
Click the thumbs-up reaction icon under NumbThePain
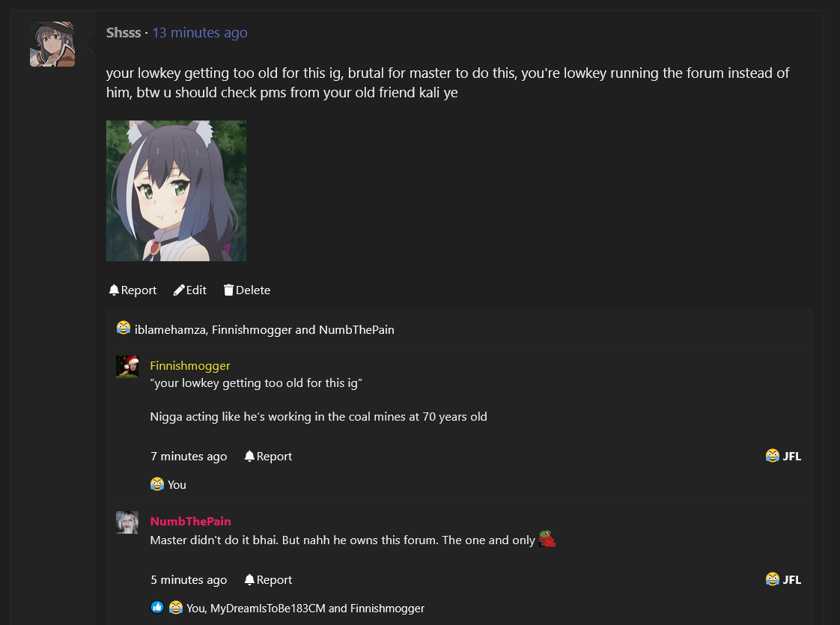157,608
